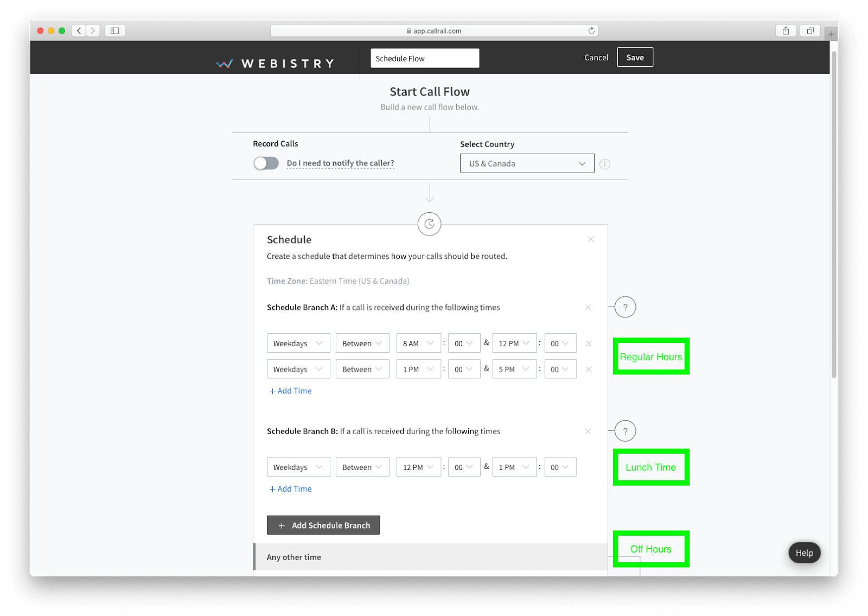
Task: Delete the 1 PM to 5 PM time row
Action: click(589, 370)
